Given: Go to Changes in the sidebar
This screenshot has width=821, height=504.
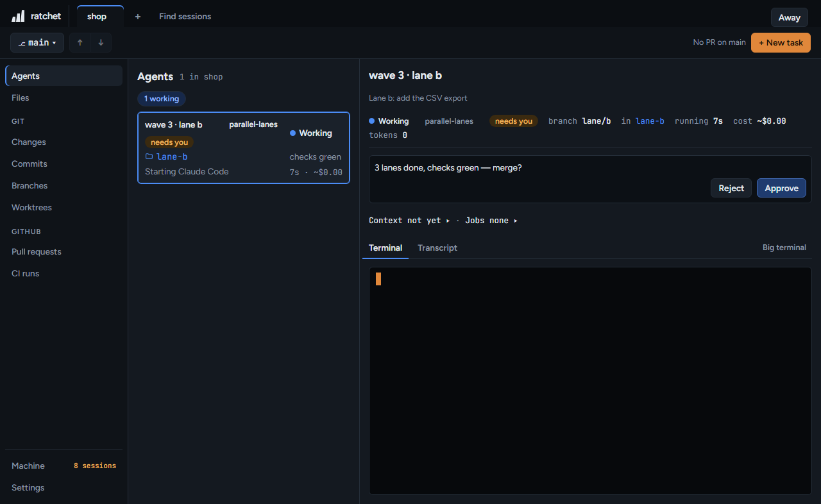Looking at the screenshot, I should click(63, 142).
